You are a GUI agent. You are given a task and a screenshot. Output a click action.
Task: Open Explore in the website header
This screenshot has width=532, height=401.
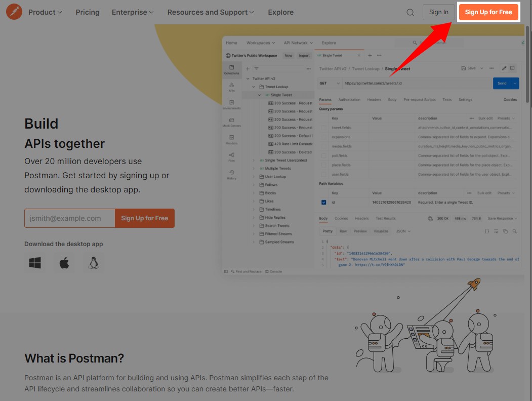280,12
